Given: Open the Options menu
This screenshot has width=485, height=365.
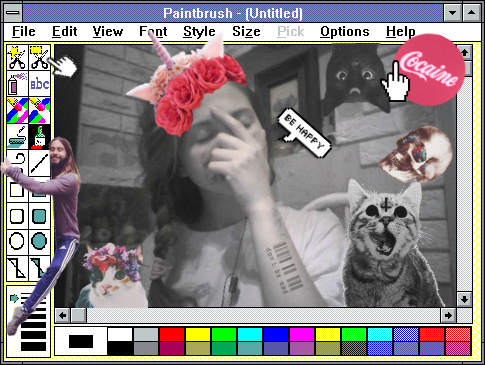Looking at the screenshot, I should click(x=345, y=32).
